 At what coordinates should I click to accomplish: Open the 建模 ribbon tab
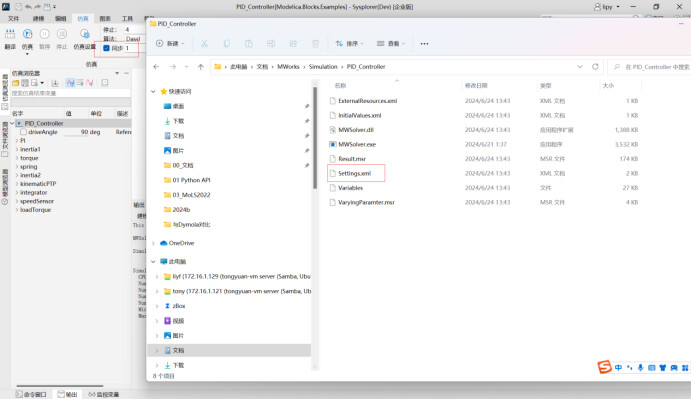point(38,19)
